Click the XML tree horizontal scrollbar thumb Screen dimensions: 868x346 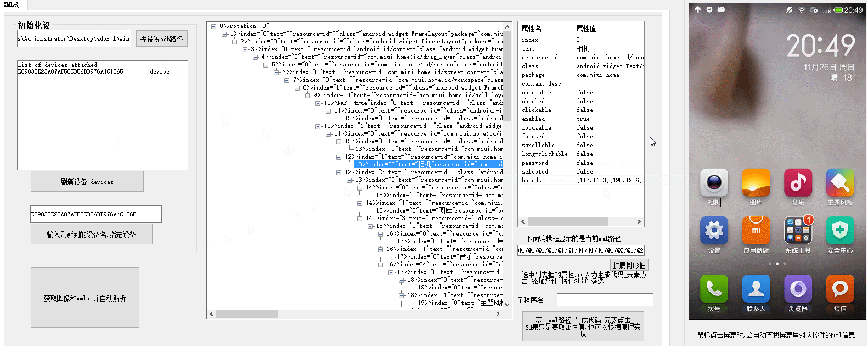click(x=246, y=314)
